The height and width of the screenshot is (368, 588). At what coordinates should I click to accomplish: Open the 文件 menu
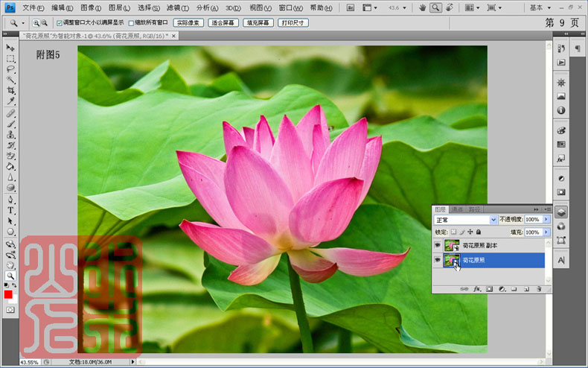[x=33, y=8]
